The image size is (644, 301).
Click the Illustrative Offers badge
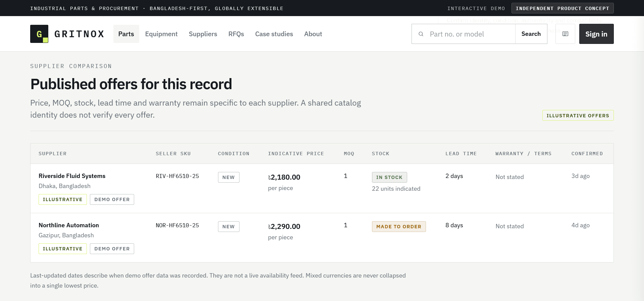pyautogui.click(x=578, y=115)
